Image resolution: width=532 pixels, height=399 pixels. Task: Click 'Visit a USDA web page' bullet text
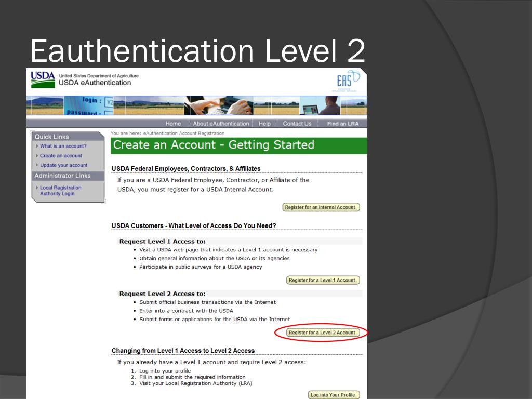[x=229, y=250]
